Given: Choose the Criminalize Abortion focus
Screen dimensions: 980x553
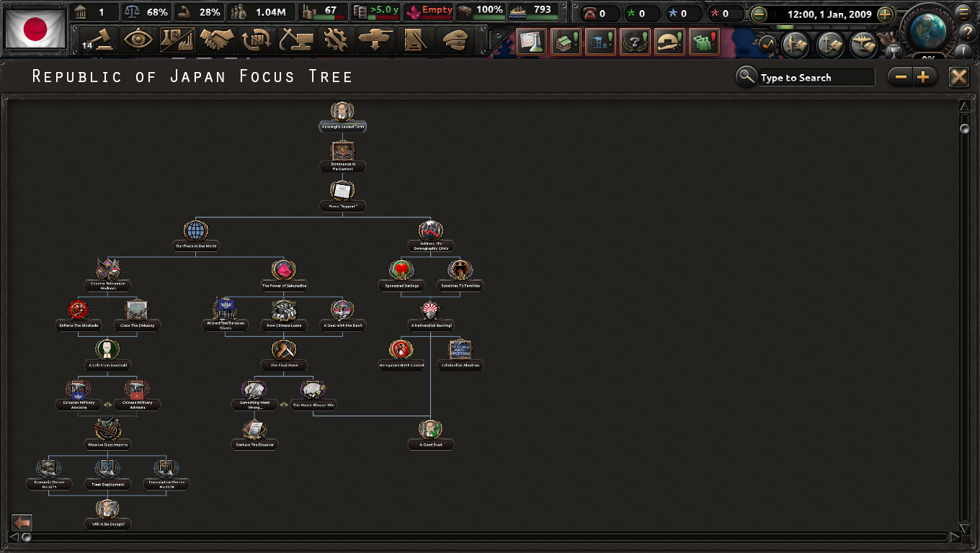Looking at the screenshot, I should [460, 355].
